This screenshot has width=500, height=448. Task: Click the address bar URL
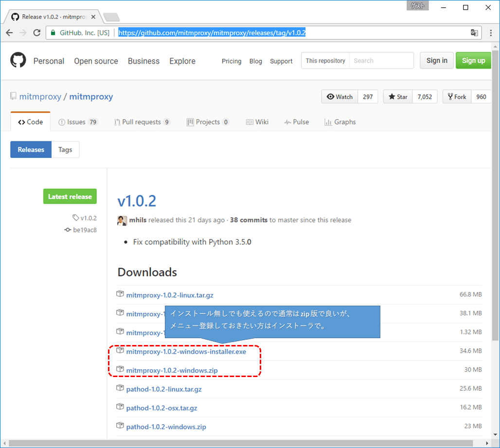click(212, 33)
